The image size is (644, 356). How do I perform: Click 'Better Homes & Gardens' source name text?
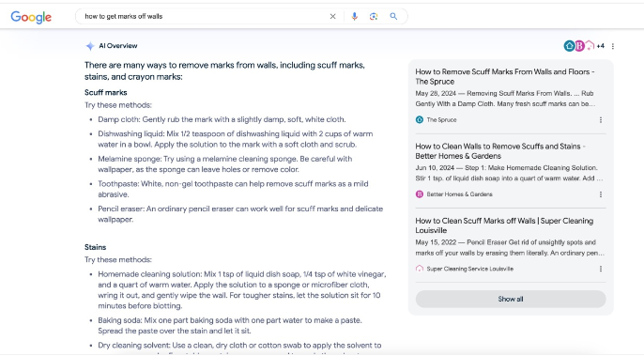459,194
